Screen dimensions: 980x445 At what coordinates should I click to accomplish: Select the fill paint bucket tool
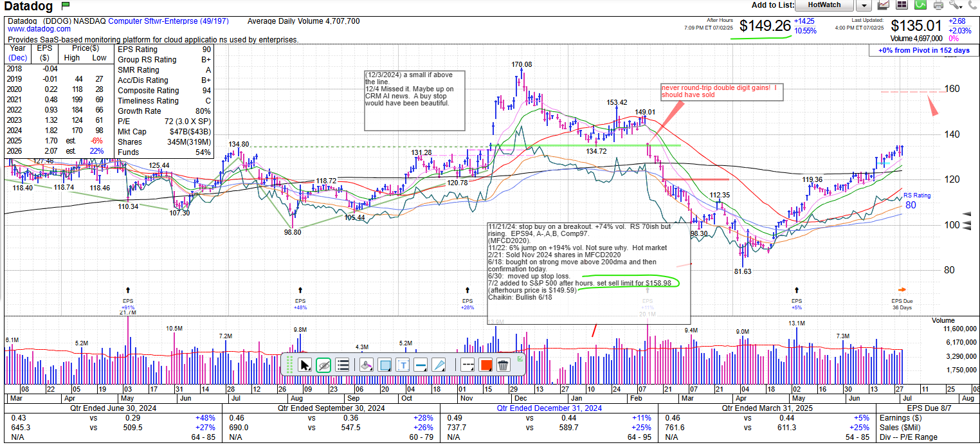click(366, 365)
